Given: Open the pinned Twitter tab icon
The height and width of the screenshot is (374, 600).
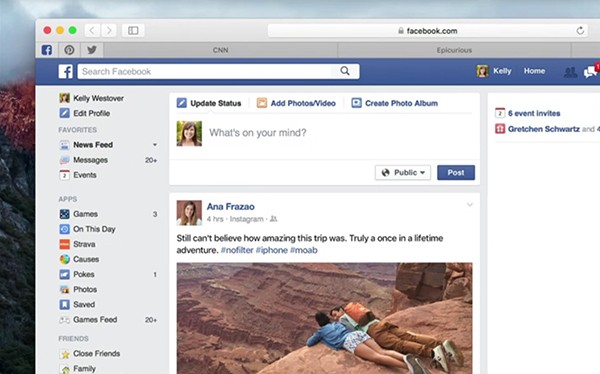Looking at the screenshot, I should pos(91,50).
